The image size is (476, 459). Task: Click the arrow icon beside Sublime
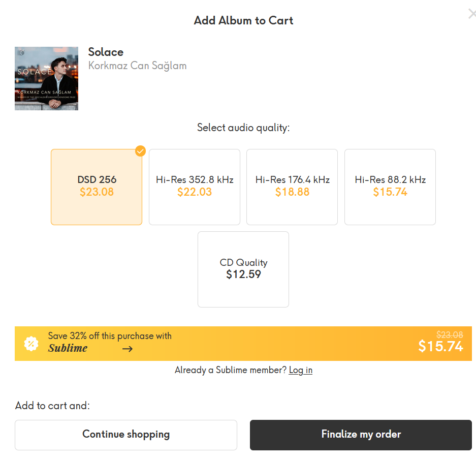128,349
